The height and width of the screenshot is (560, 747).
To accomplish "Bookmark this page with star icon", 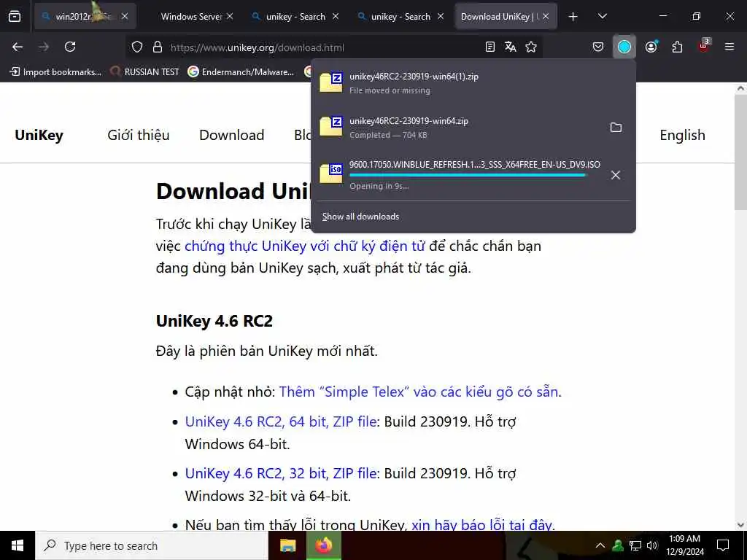I will pyautogui.click(x=531, y=47).
